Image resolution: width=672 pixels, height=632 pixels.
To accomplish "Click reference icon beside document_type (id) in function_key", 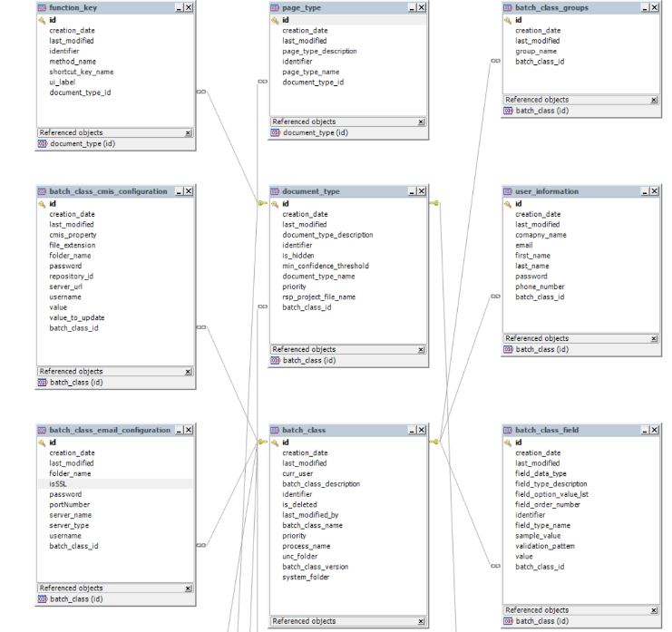I will pyautogui.click(x=43, y=144).
